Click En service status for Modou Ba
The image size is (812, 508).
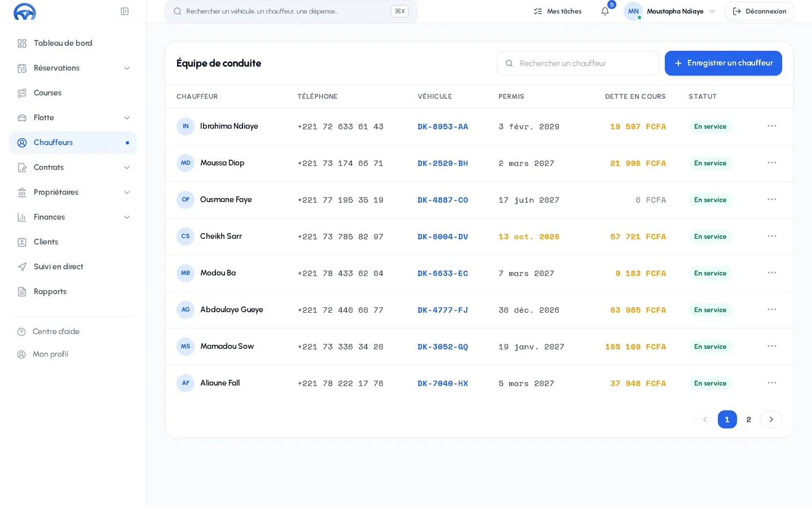[x=710, y=273]
